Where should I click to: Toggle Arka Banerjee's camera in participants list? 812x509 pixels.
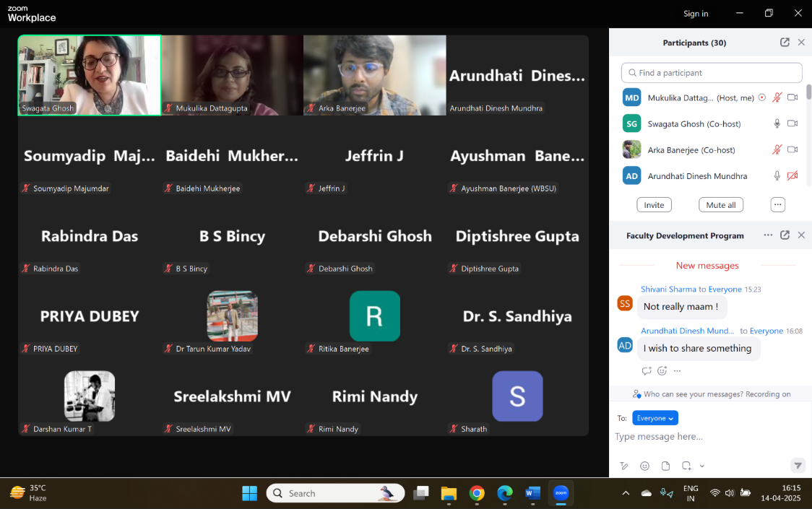click(792, 149)
